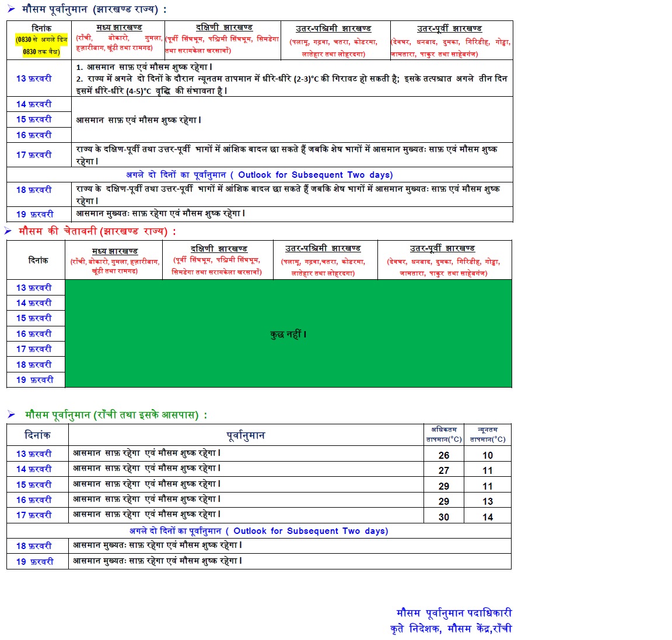Select 19 फ़रवरी row in Ranchi forecast
Image resolution: width=672 pixels, height=640 pixels.
(259, 561)
